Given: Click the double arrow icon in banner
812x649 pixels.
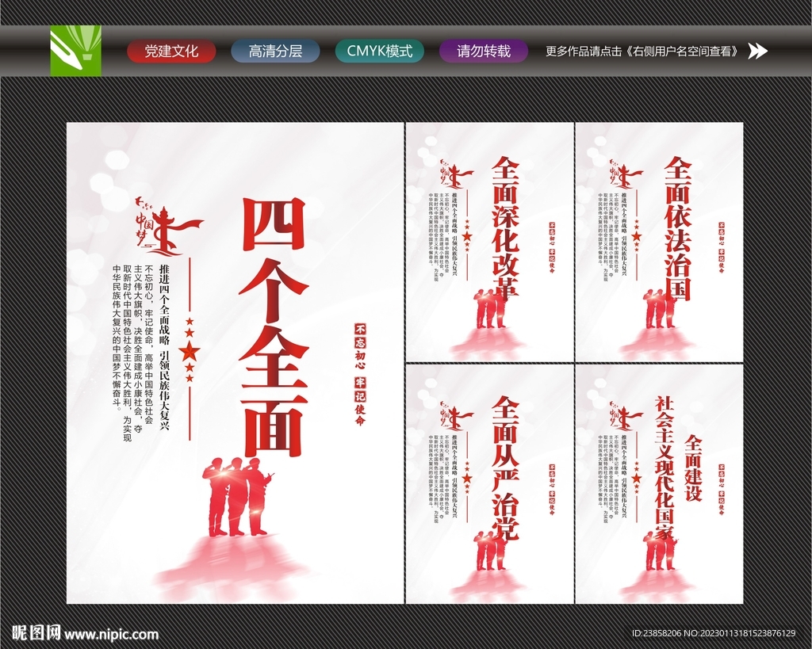Looking at the screenshot, I should (758, 52).
